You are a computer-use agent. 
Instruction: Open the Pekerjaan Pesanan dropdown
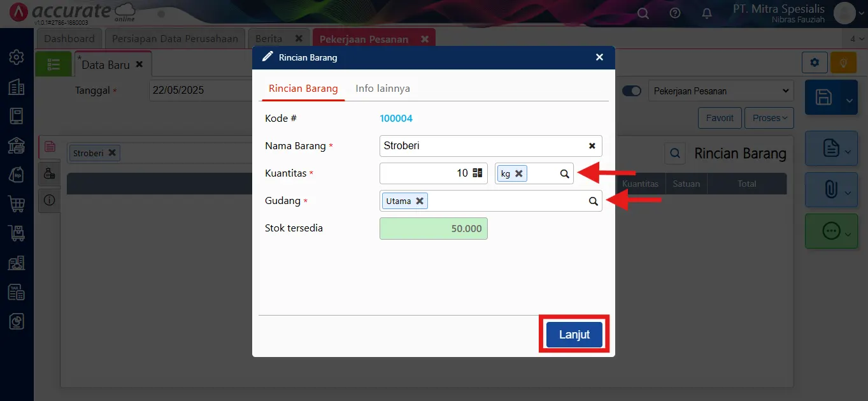(721, 91)
